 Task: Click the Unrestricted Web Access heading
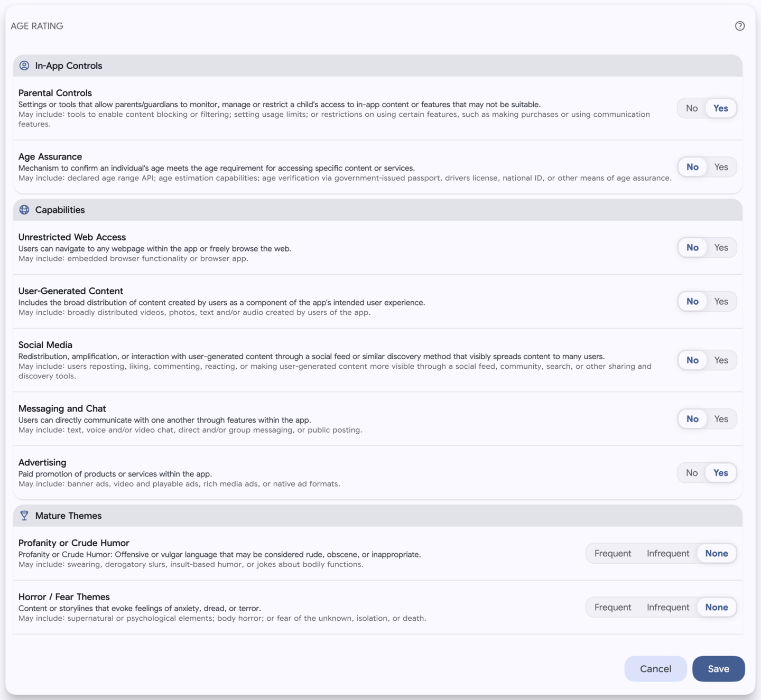(72, 237)
